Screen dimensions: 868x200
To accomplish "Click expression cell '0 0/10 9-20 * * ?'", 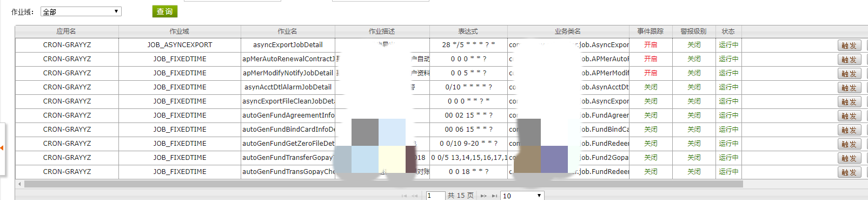I will tap(468, 144).
